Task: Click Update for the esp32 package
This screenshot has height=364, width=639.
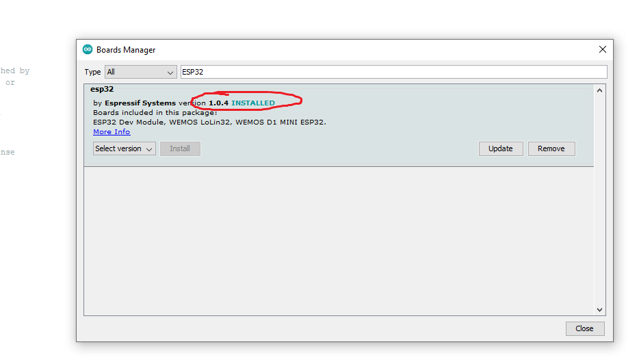Action: (501, 148)
